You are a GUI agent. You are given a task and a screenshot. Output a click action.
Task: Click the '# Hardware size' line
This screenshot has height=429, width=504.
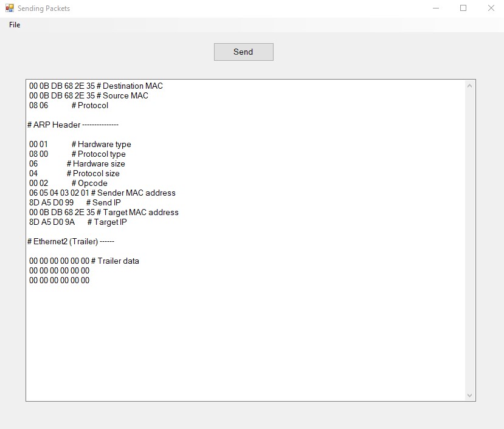(77, 163)
